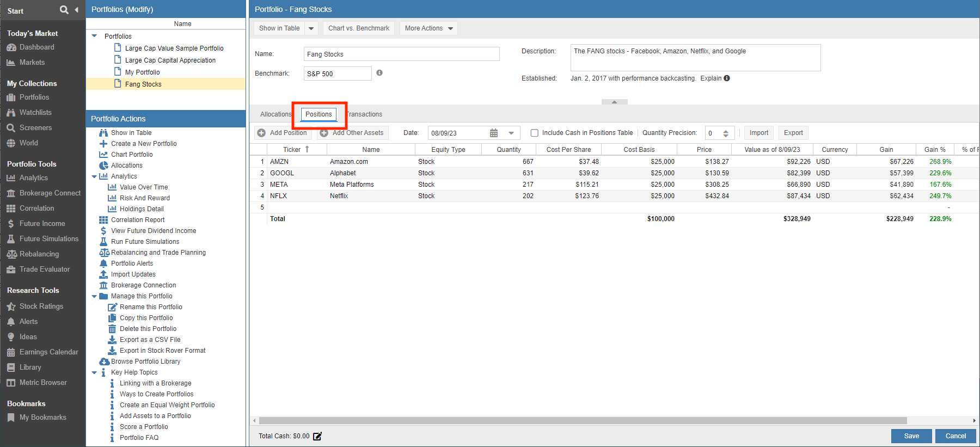Viewport: 980px width, 447px height.
Task: Click the Description text box
Action: click(695, 58)
